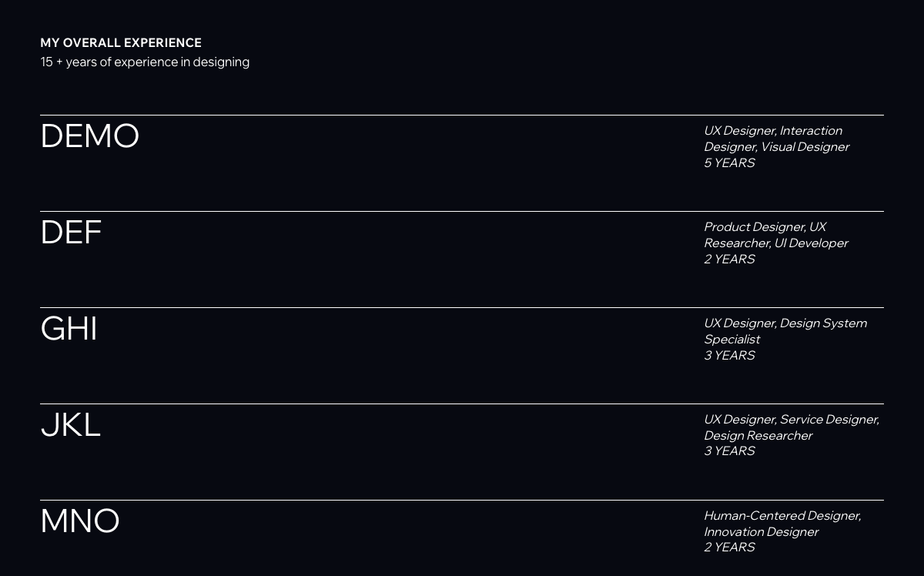
Task: Click the 2 YEARS label under MNO
Action: (x=729, y=547)
